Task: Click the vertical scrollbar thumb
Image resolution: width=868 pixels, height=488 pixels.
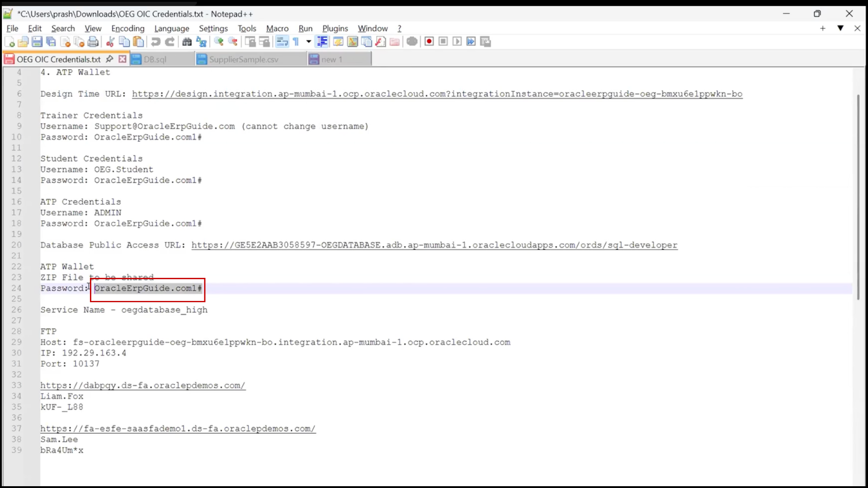Action: tap(858, 197)
